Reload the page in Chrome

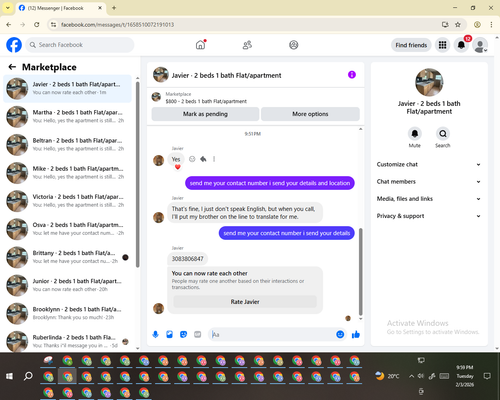[37, 25]
